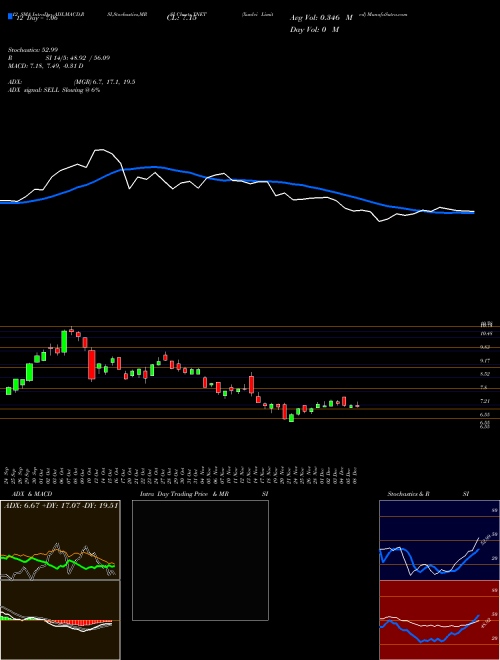This screenshot has height=660, width=500.
Task: Select the Avg Vol: 0.346 M text
Action: point(321,18)
